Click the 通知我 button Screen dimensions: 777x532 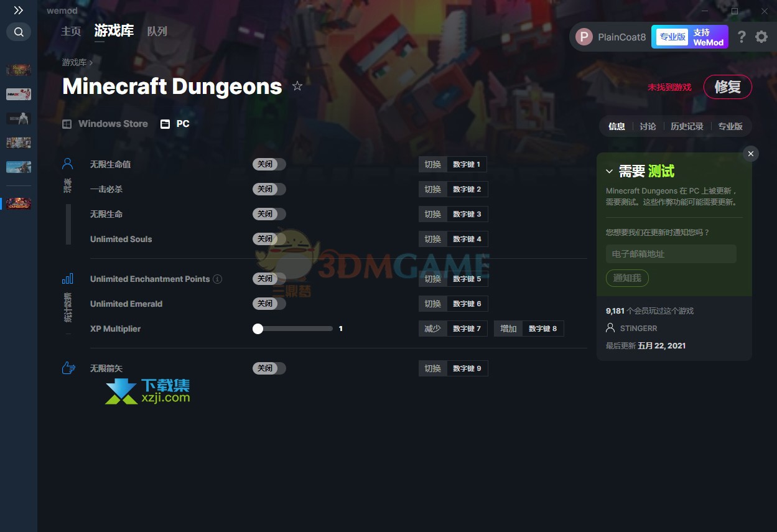pos(627,278)
